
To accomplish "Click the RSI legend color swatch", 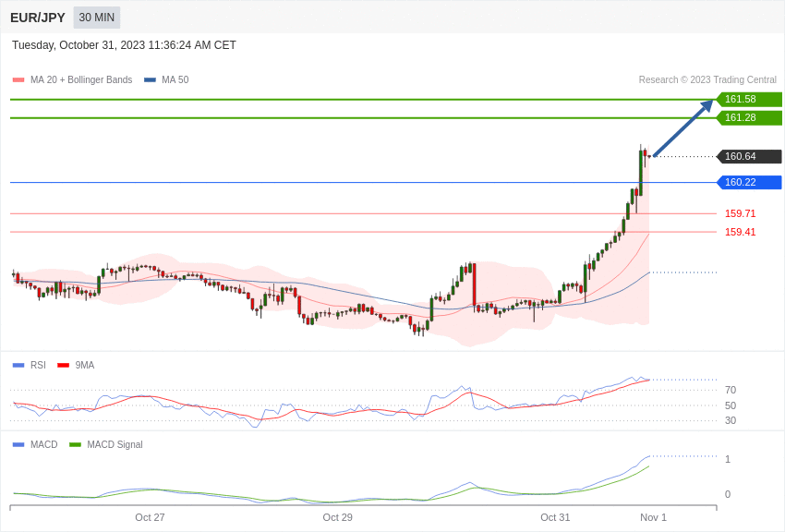I will click(18, 366).
